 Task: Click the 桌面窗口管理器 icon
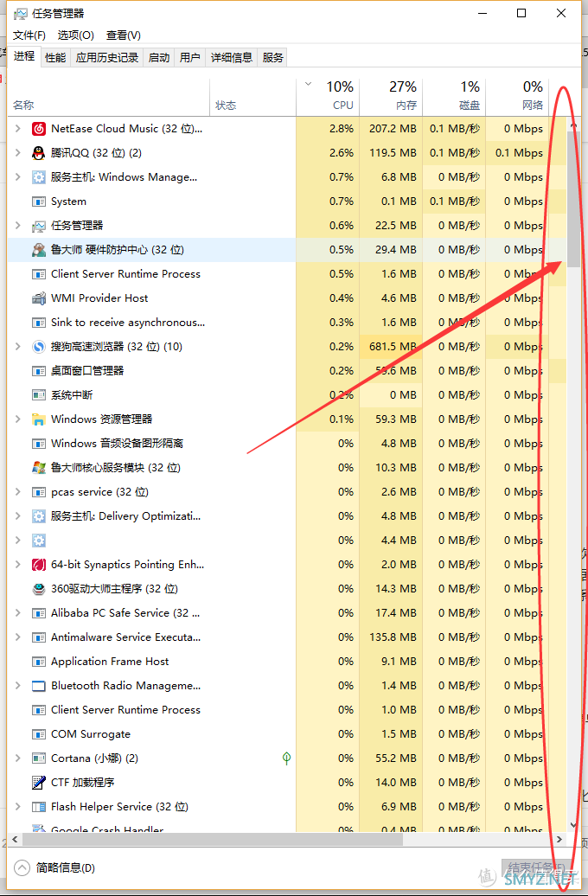pyautogui.click(x=38, y=371)
